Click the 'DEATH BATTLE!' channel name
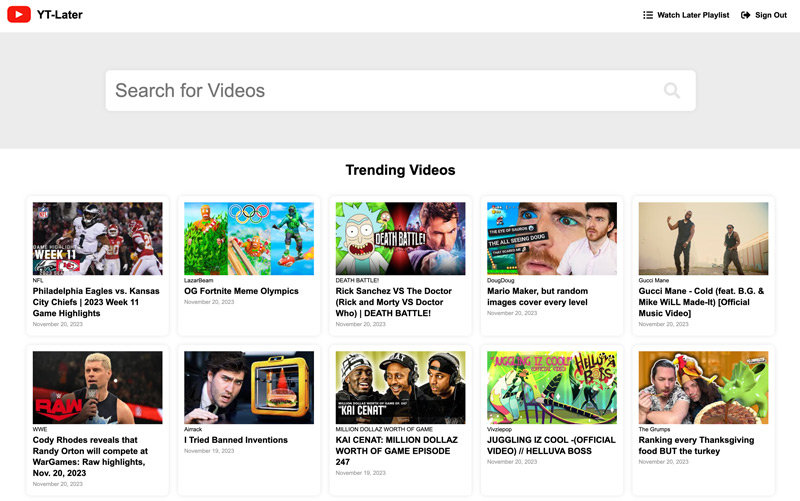This screenshot has height=501, width=800. point(357,280)
